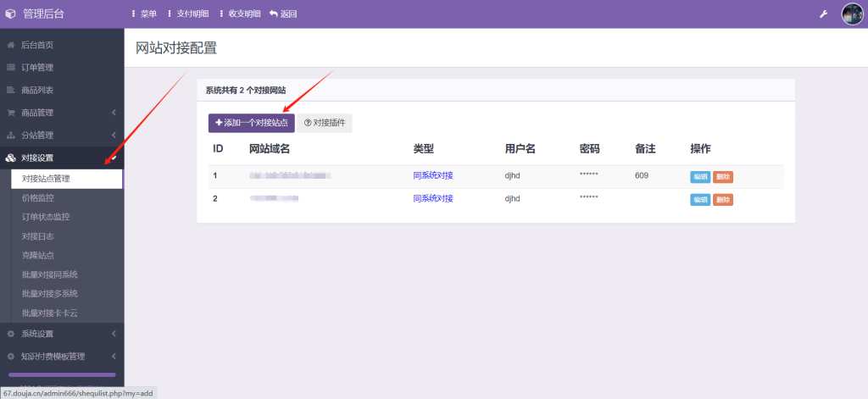
Task: Click 网站域名 column header
Action: pyautogui.click(x=270, y=149)
